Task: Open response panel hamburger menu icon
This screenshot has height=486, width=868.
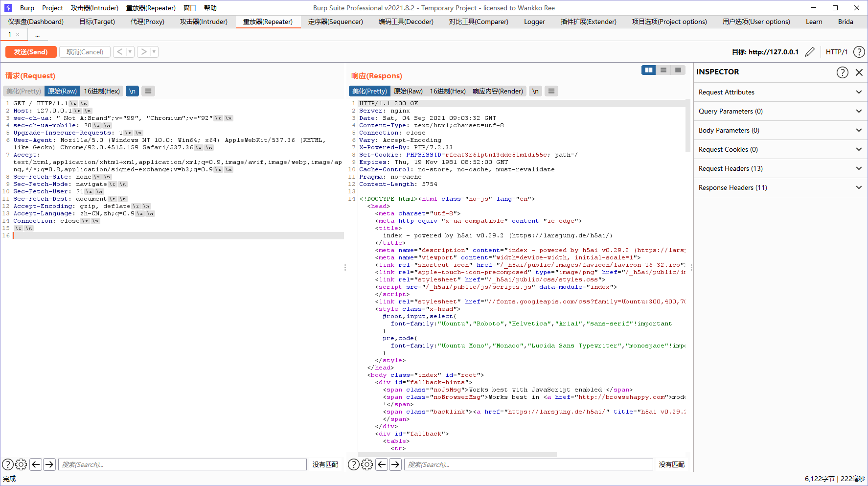Action: (551, 91)
